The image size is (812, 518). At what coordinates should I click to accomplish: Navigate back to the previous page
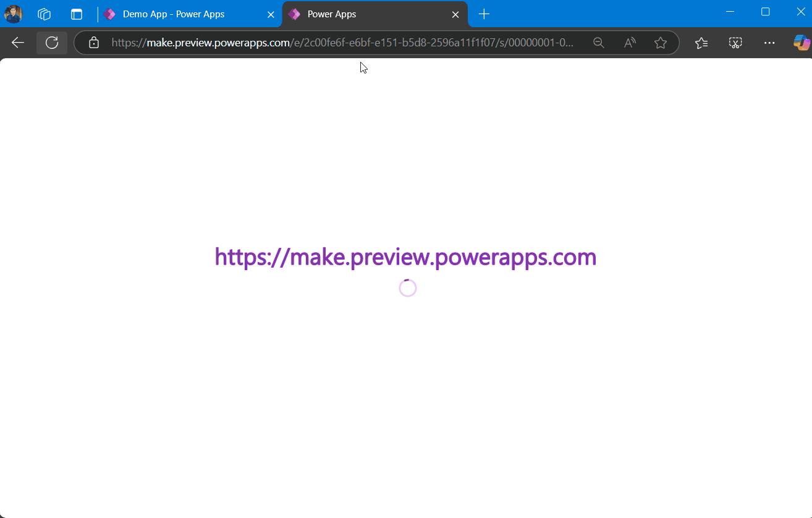click(x=17, y=43)
